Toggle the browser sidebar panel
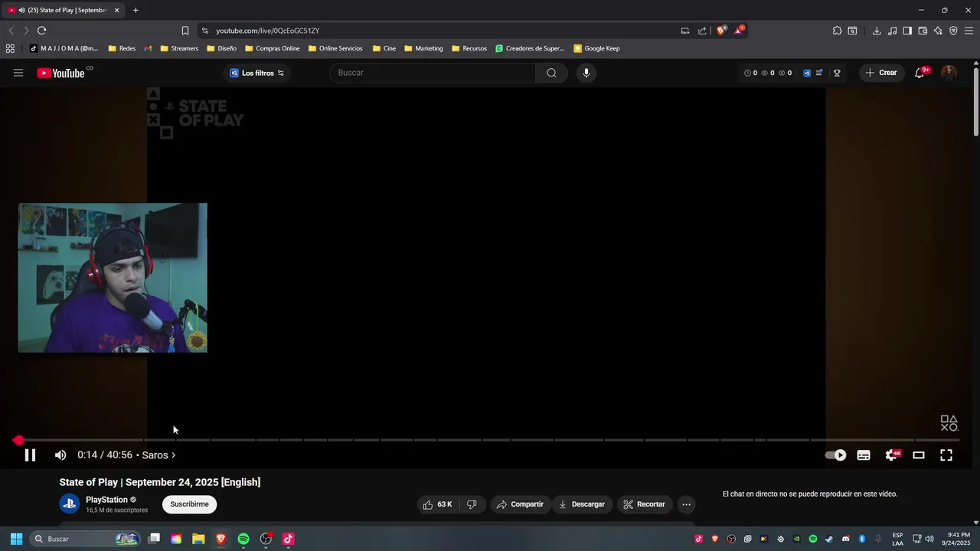 (907, 31)
